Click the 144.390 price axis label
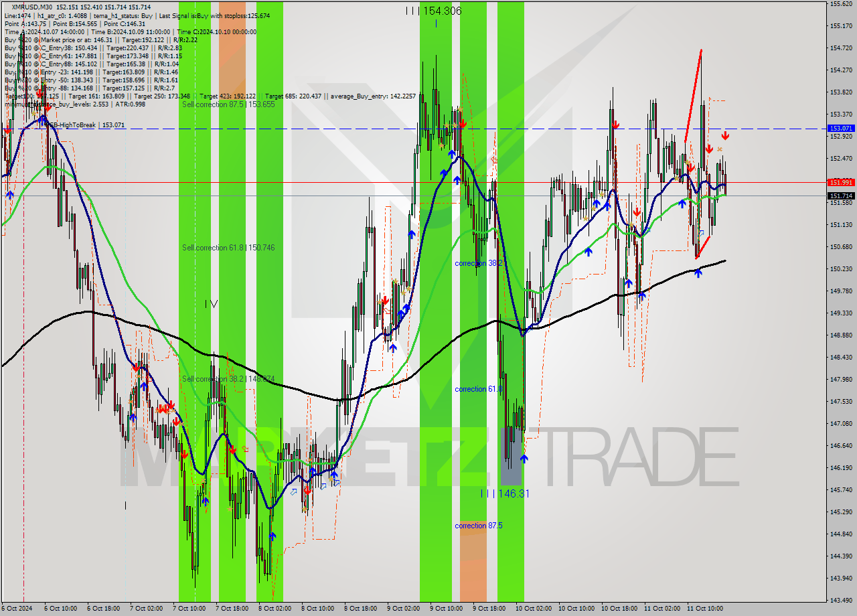The width and height of the screenshot is (857, 616). pos(842,556)
